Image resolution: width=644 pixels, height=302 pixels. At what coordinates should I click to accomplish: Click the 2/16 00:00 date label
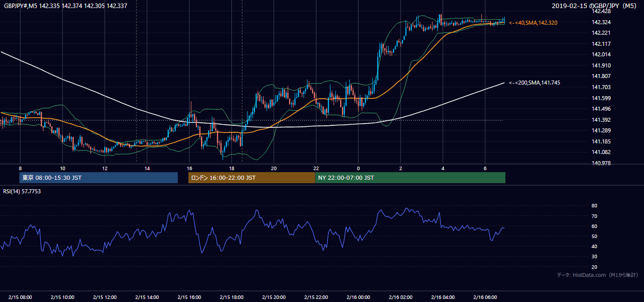[358, 297]
